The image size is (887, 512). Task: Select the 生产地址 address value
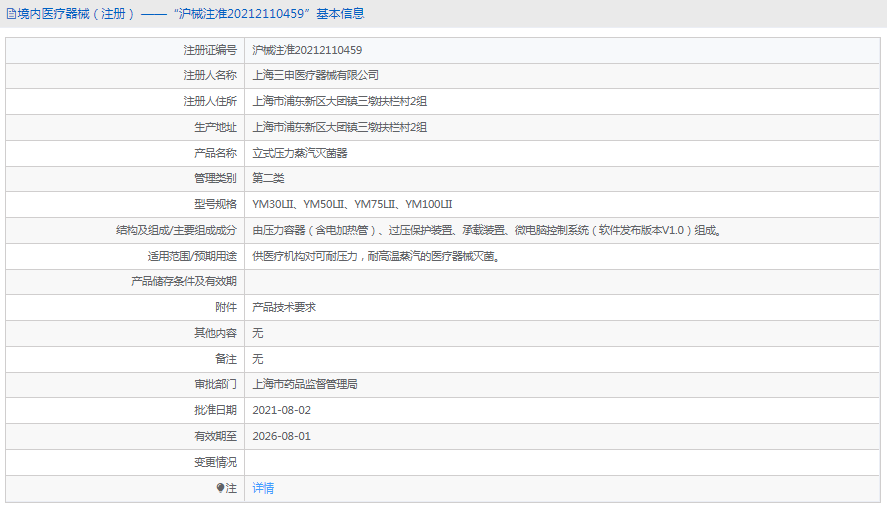coord(339,127)
